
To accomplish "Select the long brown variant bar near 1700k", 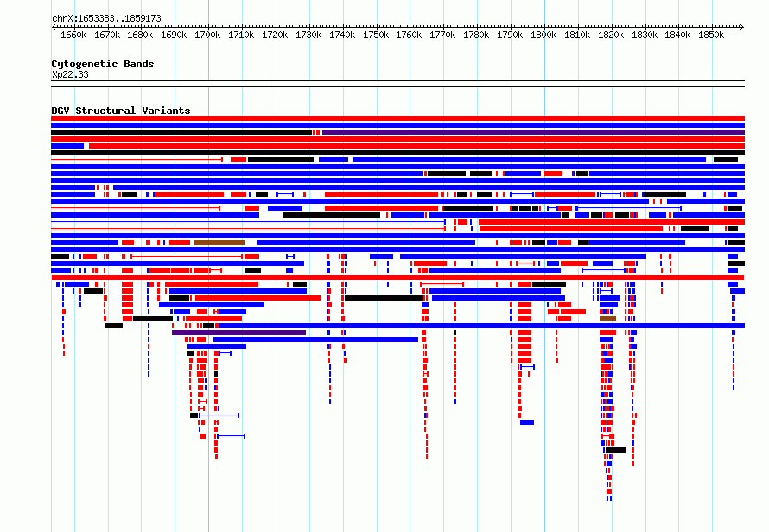I will pyautogui.click(x=219, y=243).
